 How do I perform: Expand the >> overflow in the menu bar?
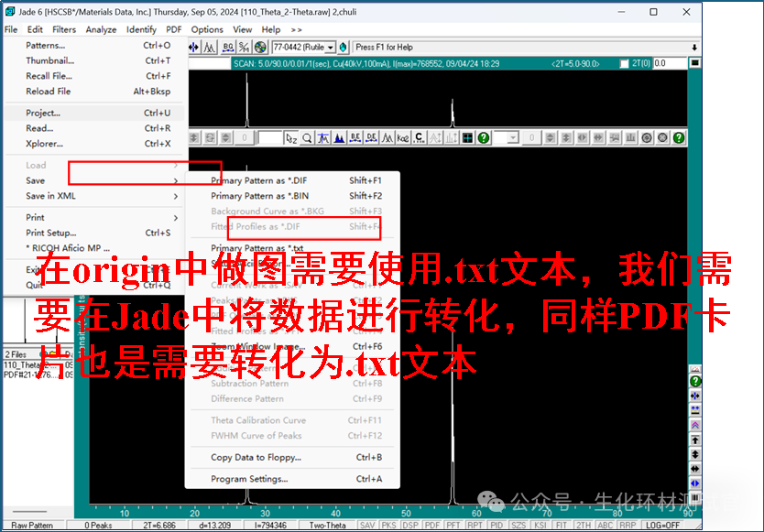click(x=296, y=29)
